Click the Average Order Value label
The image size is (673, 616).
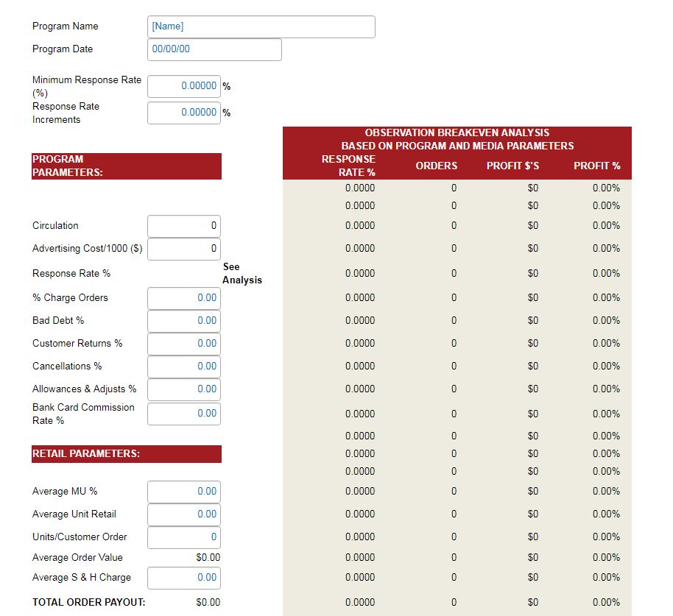coord(78,557)
